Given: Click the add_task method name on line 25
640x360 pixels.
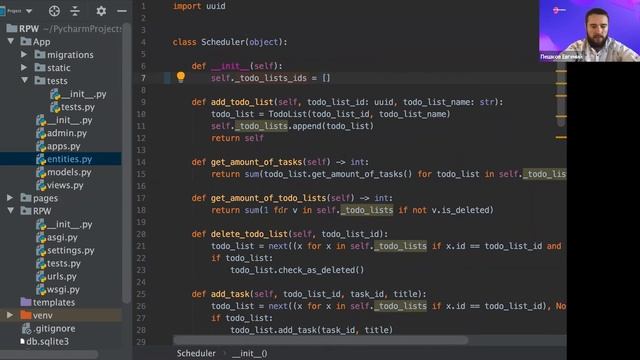Looking at the screenshot, I should point(230,294).
